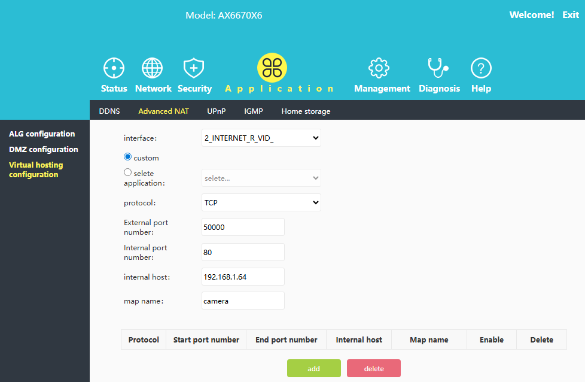Click the Network globe icon

153,68
